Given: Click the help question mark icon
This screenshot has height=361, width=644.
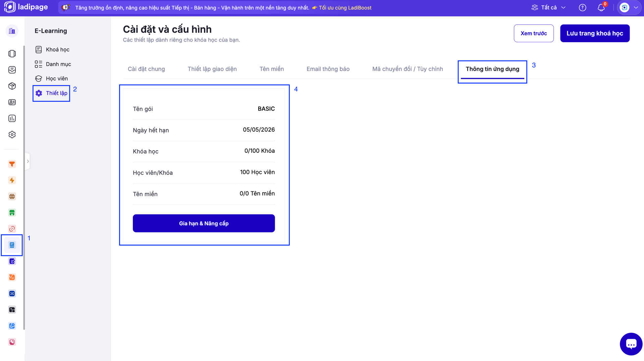Looking at the screenshot, I should (583, 8).
